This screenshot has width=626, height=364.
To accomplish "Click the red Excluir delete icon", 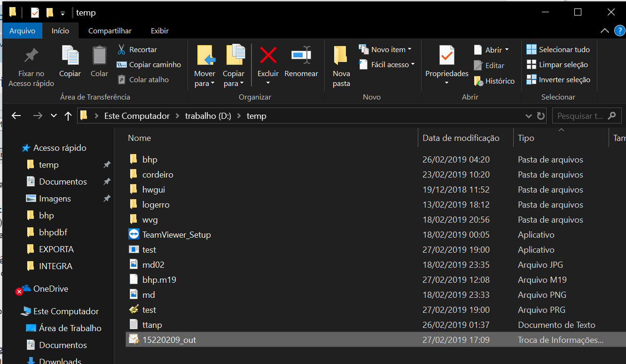I will 268,55.
